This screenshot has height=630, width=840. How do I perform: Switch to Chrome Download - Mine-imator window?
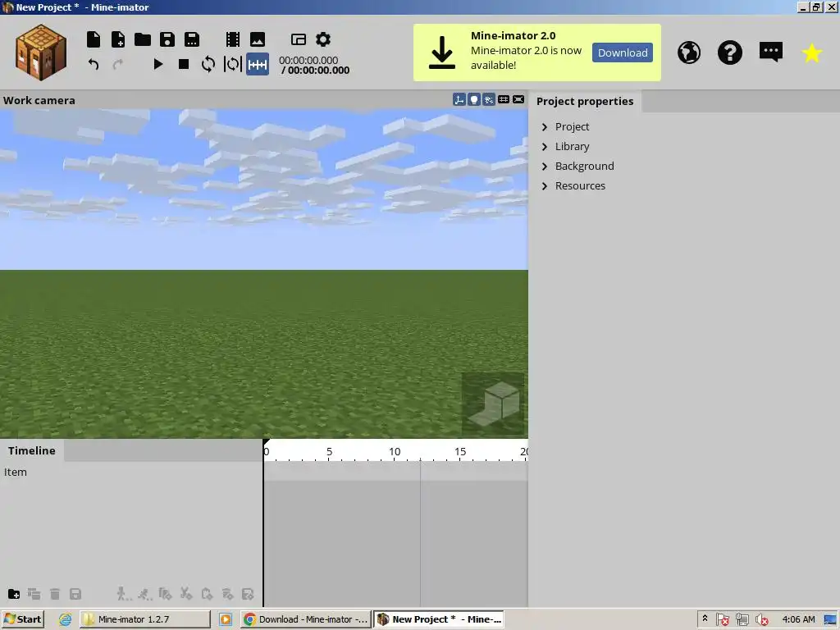305,619
